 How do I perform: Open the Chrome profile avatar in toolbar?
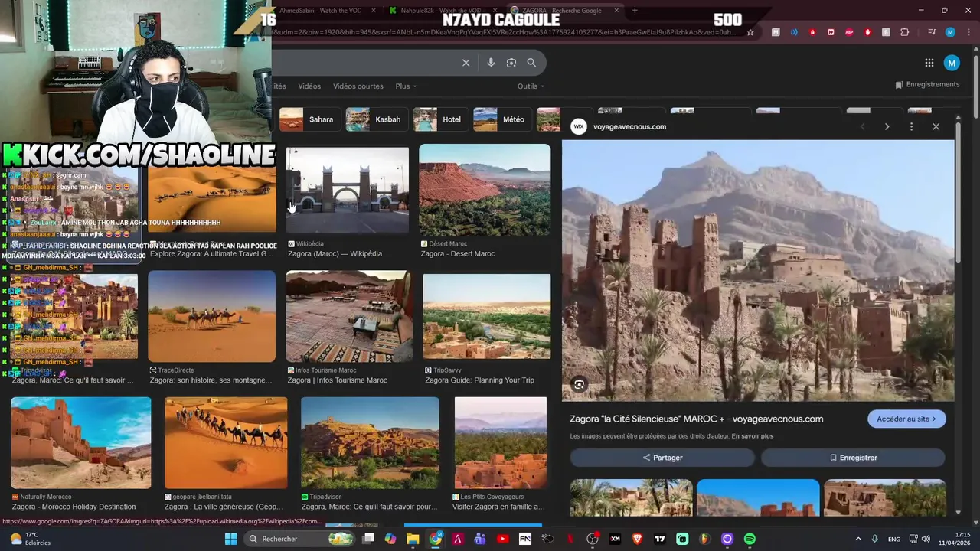[x=950, y=32]
